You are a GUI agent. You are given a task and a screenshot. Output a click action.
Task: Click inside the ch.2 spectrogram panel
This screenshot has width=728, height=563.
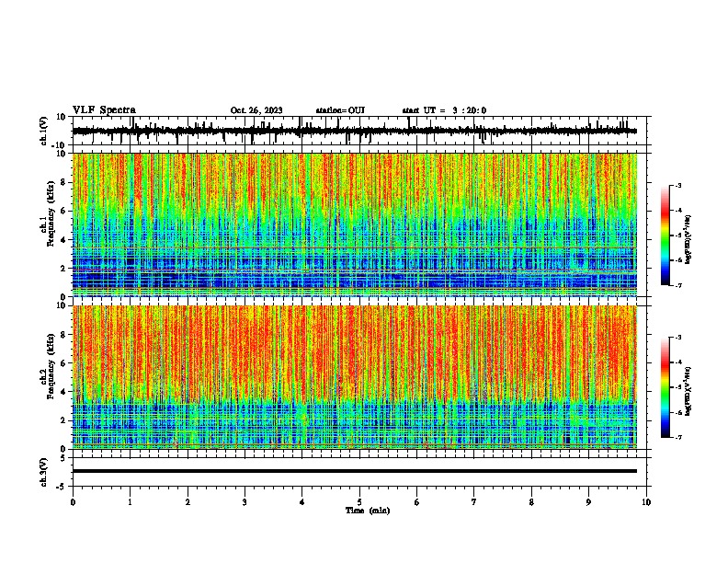[355, 377]
